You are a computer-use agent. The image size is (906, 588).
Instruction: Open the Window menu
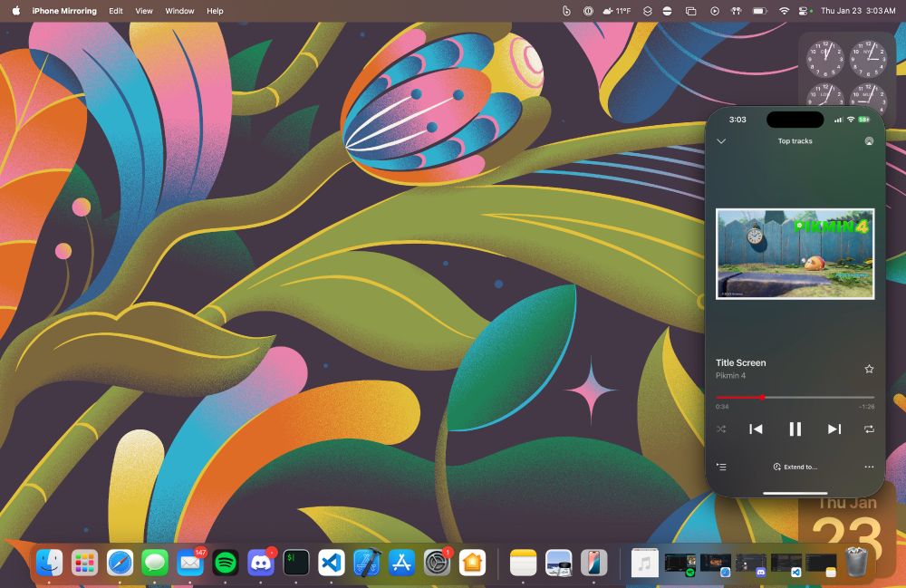tap(179, 10)
